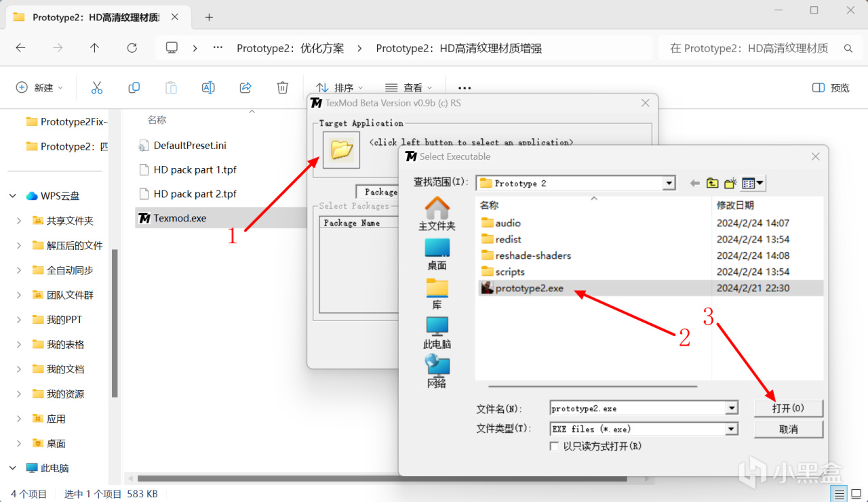Open the toolbar more options ellipsis

[x=464, y=87]
